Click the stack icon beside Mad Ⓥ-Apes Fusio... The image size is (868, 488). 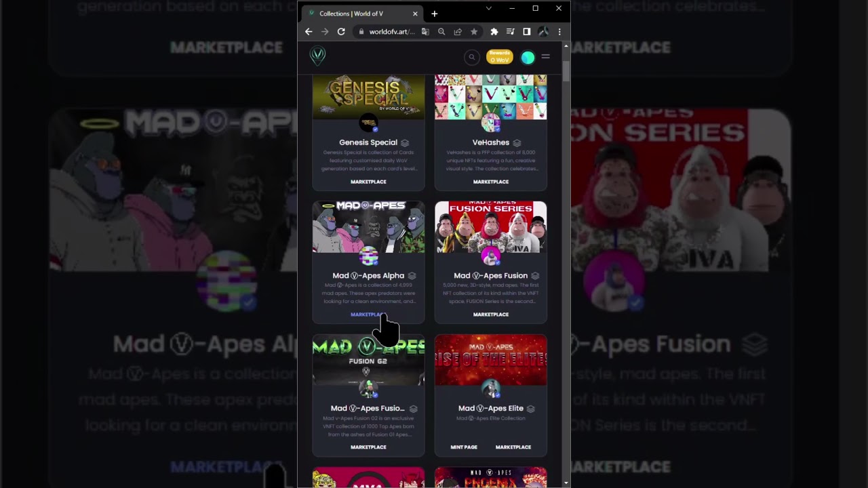[x=413, y=409]
